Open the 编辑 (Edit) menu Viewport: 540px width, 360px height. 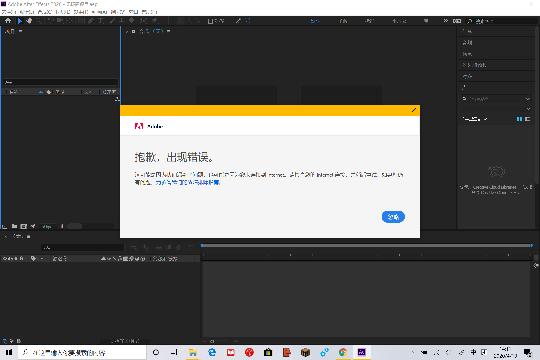(27, 12)
